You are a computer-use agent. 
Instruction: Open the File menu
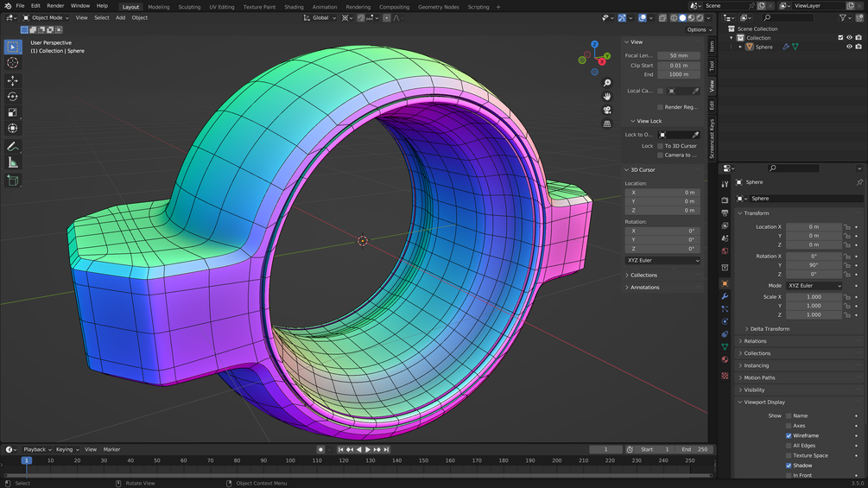coord(20,5)
